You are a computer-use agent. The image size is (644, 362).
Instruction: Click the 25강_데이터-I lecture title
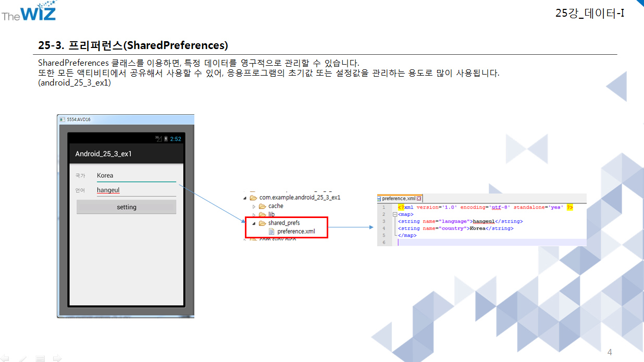(590, 14)
